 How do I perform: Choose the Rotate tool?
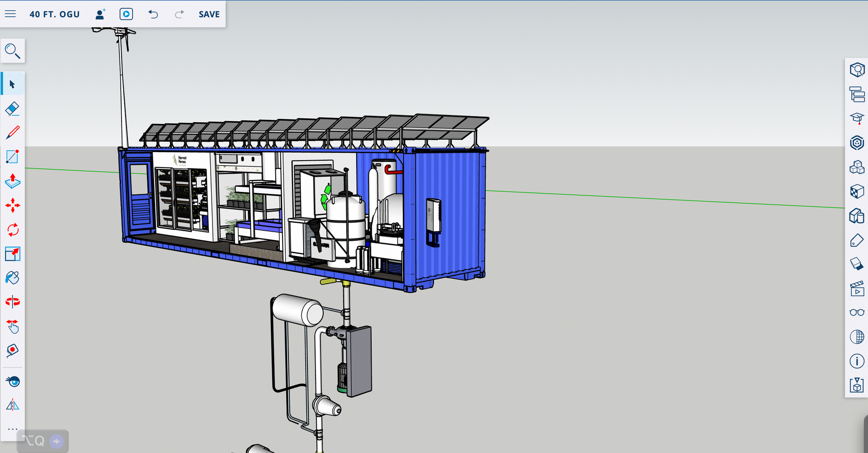click(x=13, y=230)
